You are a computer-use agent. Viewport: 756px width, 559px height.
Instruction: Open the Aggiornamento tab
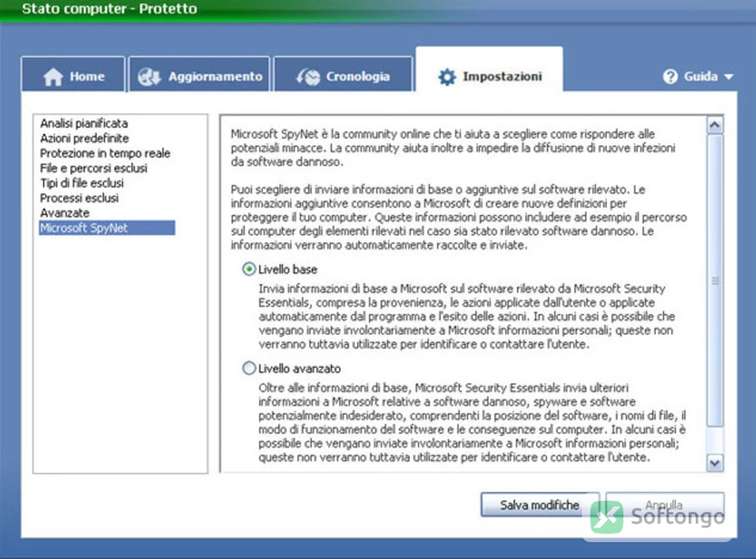pyautogui.click(x=199, y=74)
